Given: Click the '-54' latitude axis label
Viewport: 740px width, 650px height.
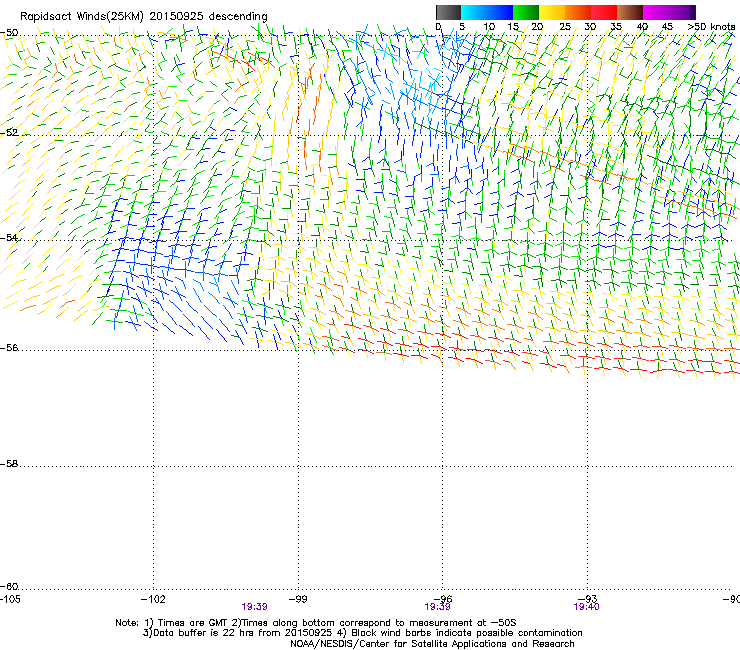Looking at the screenshot, I should (x=9, y=237).
